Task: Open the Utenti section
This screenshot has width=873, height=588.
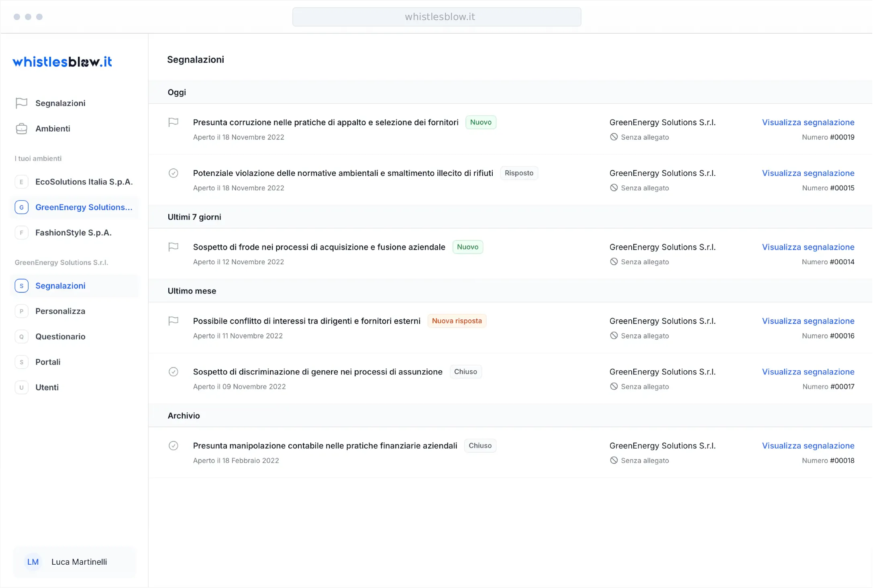Action: (47, 387)
